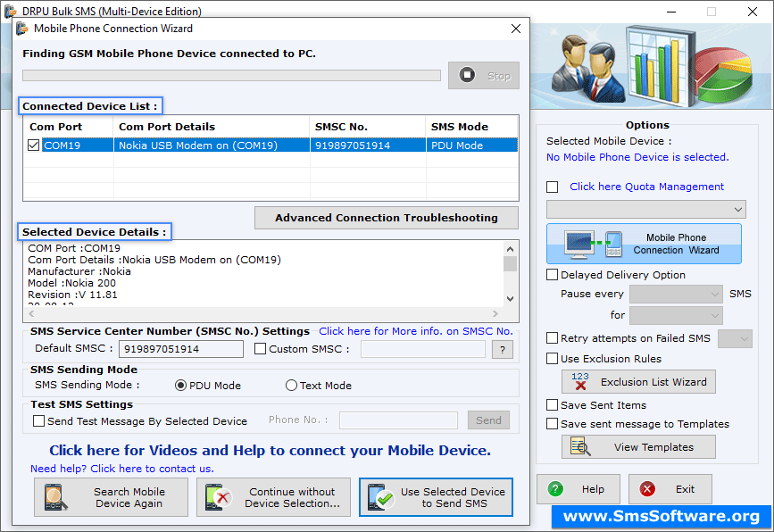Click the question mark SMSC help button
Screen dimensions: 774x532
pos(503,349)
